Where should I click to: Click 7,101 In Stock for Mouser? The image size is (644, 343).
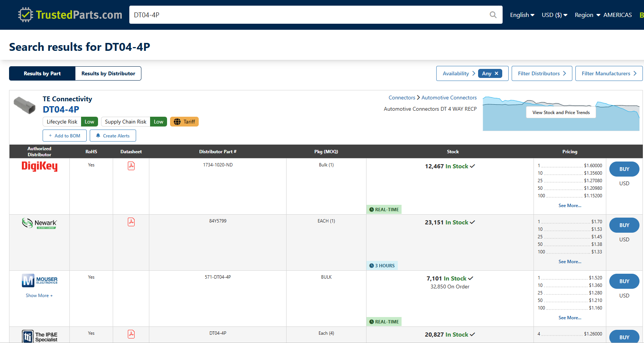pyautogui.click(x=450, y=279)
